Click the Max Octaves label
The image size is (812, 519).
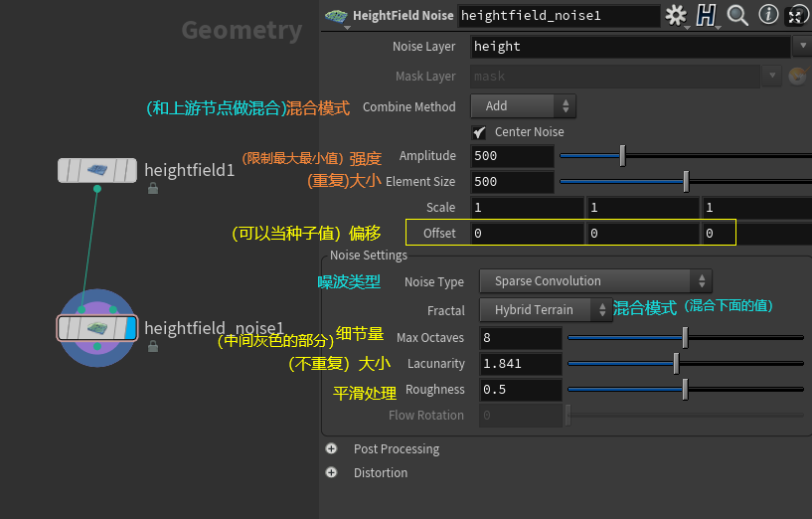[429, 338]
